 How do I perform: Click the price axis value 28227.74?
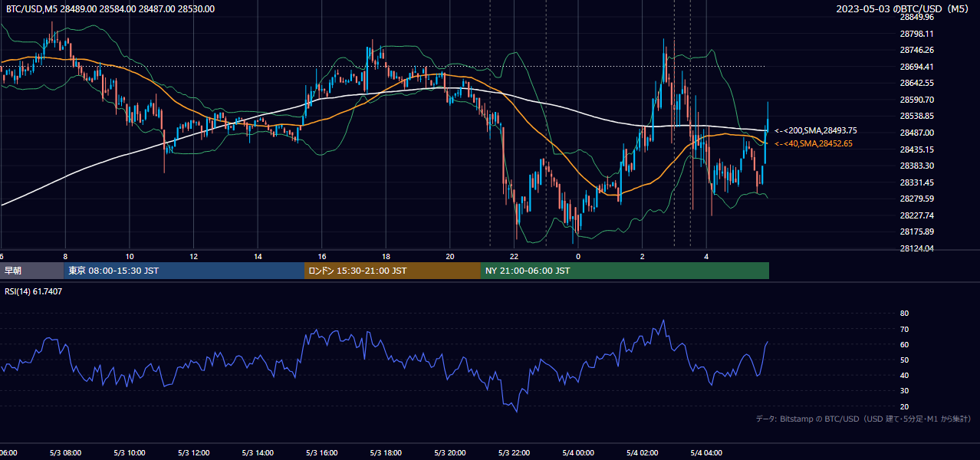point(916,215)
